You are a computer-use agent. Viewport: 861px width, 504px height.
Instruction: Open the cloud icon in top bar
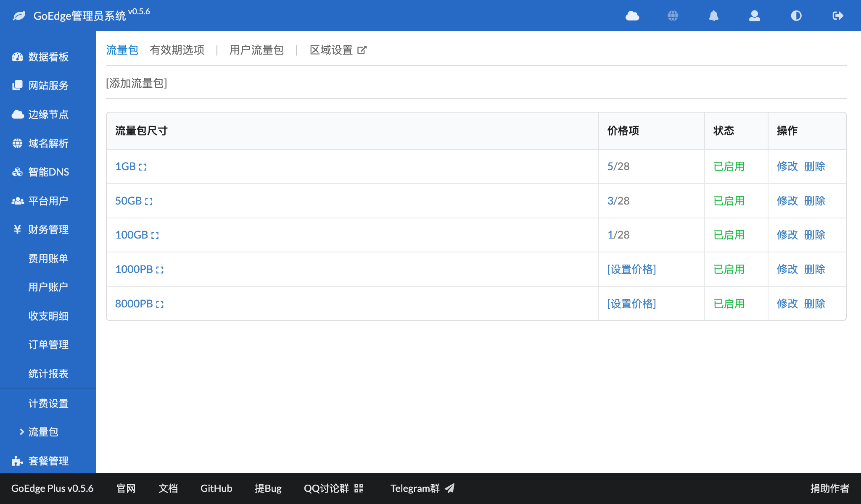tap(632, 16)
